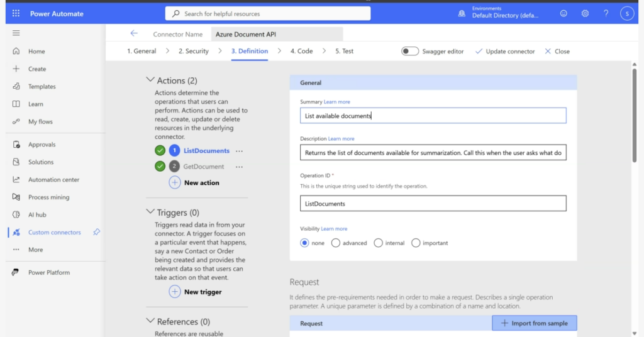Click the Connector Name field
The height and width of the screenshot is (337, 644).
[277, 34]
